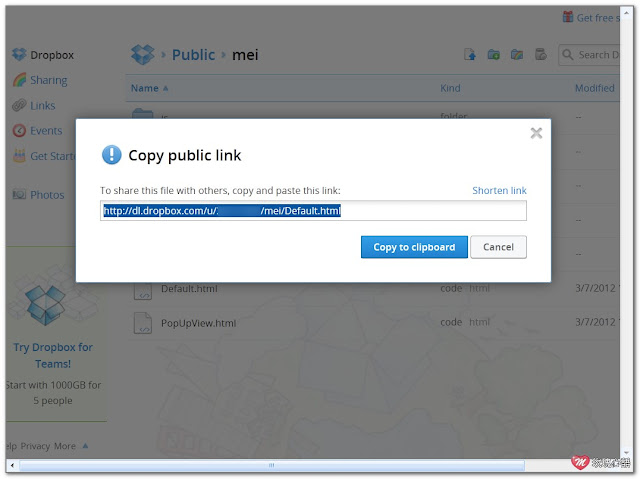Sort by the Modified column header
Screen dimensions: 640x479
click(x=595, y=88)
